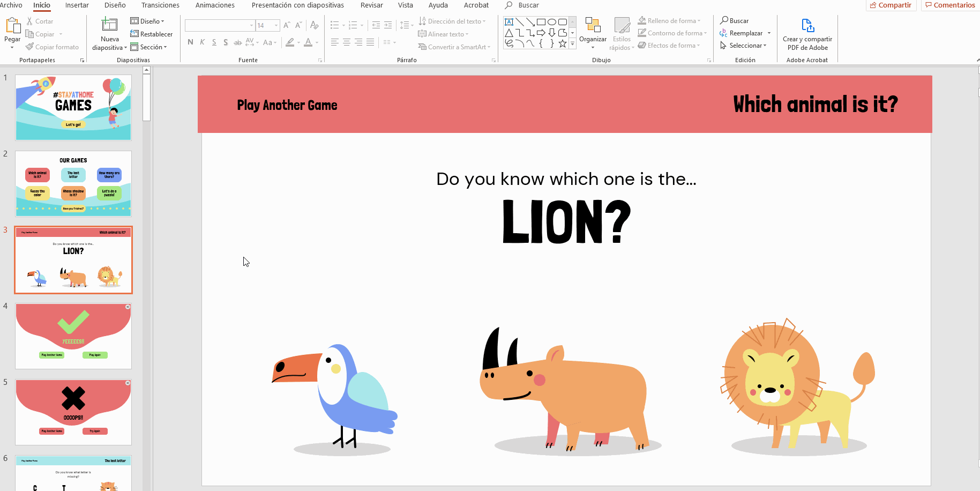This screenshot has width=980, height=491.
Task: Open Estilos rápidos gallery
Action: pyautogui.click(x=622, y=34)
